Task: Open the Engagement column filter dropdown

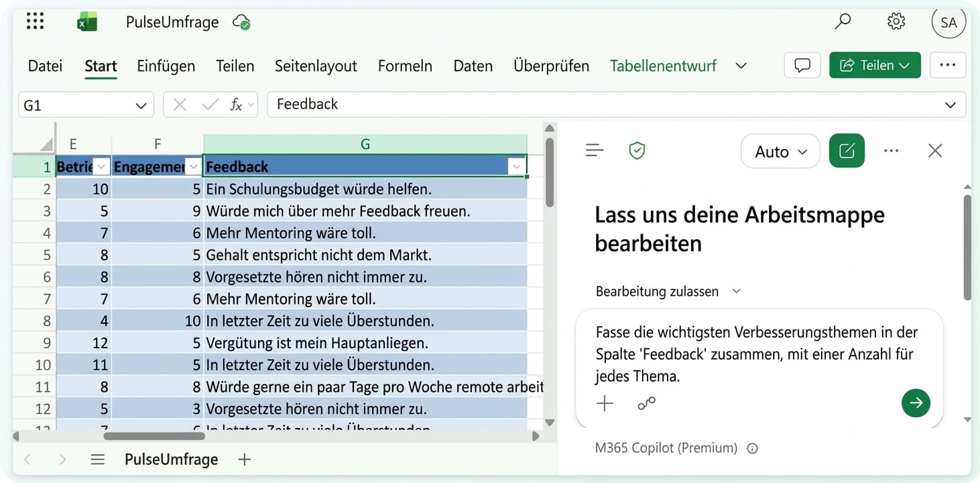Action: click(194, 166)
